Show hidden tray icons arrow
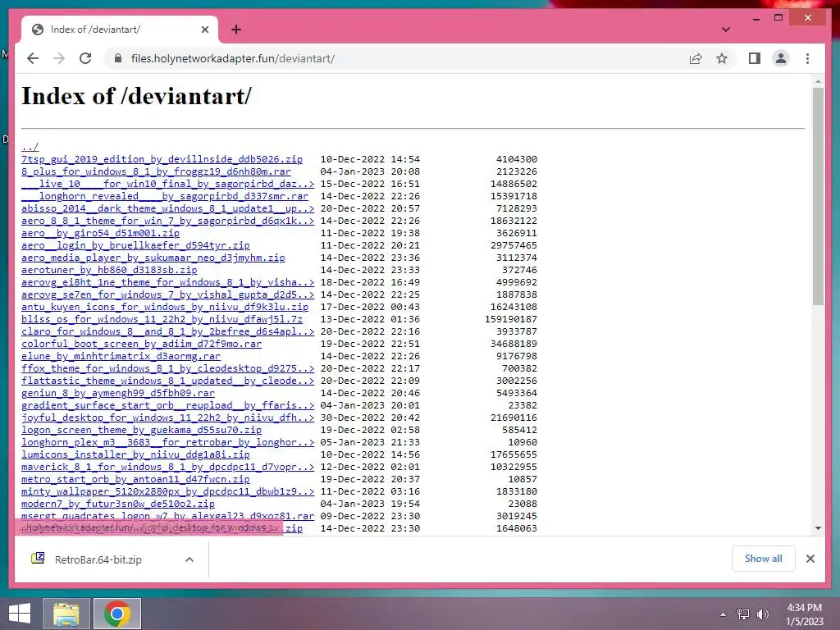Viewport: 840px width, 630px height. coord(724,614)
